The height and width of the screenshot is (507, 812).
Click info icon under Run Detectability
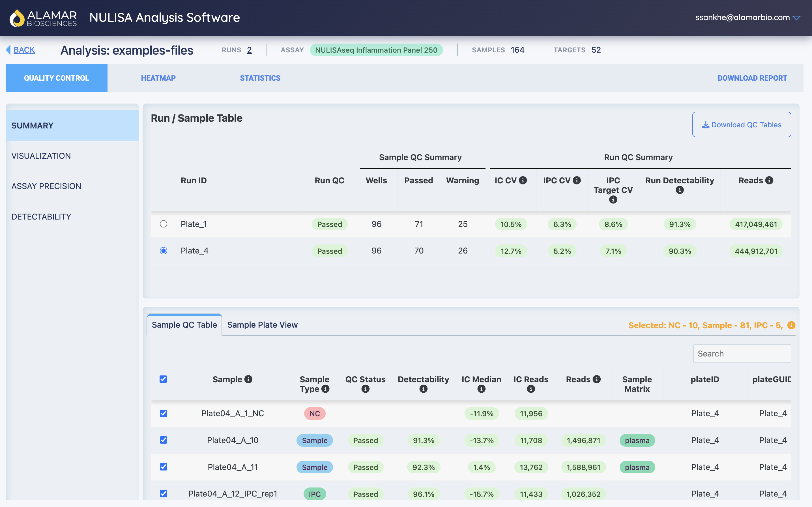pyautogui.click(x=679, y=190)
